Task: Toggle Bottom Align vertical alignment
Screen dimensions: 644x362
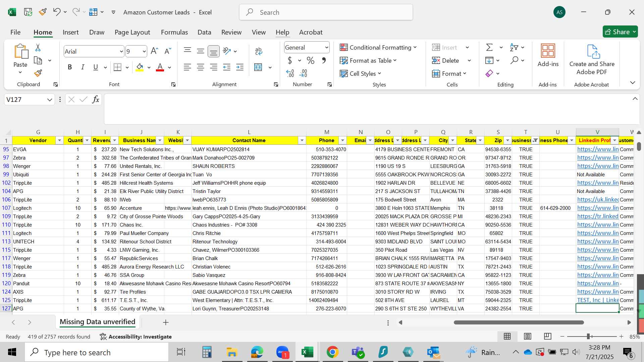Action: pyautogui.click(x=214, y=51)
